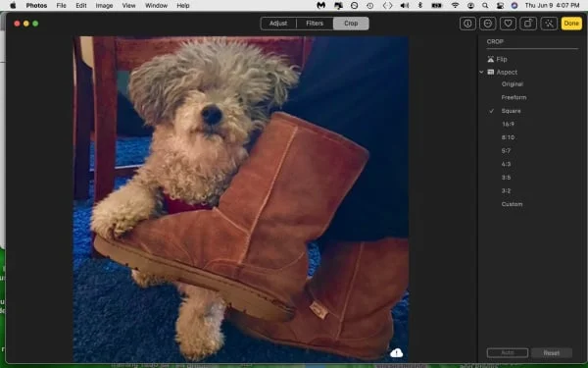
Task: Switch to the Crop tab
Action: 351,24
